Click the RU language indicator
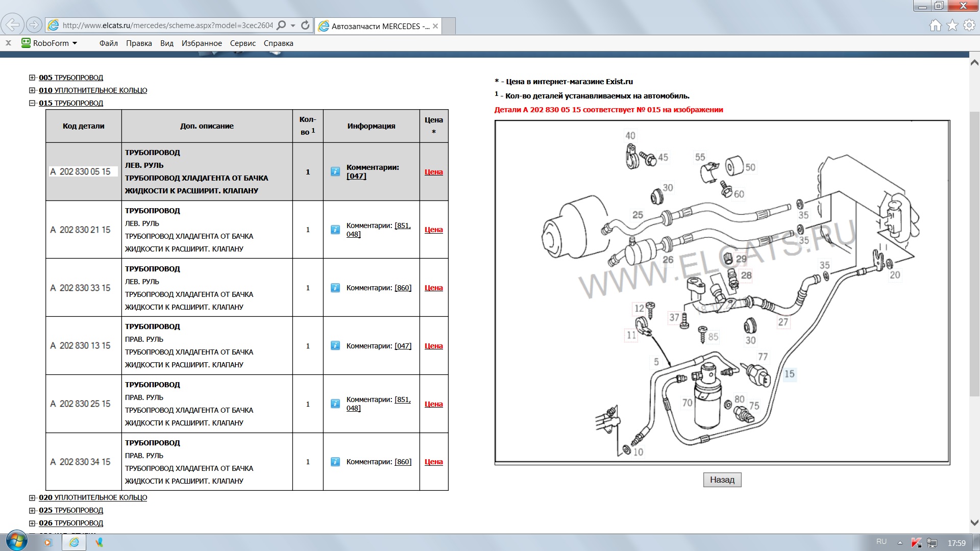Viewport: 980px width, 551px height. pyautogui.click(x=881, y=542)
